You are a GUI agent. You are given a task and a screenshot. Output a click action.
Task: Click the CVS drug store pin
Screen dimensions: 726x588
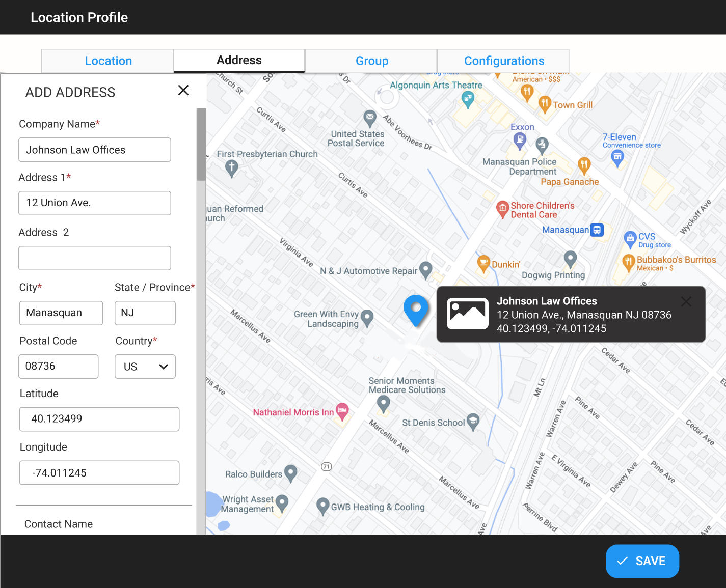point(630,239)
